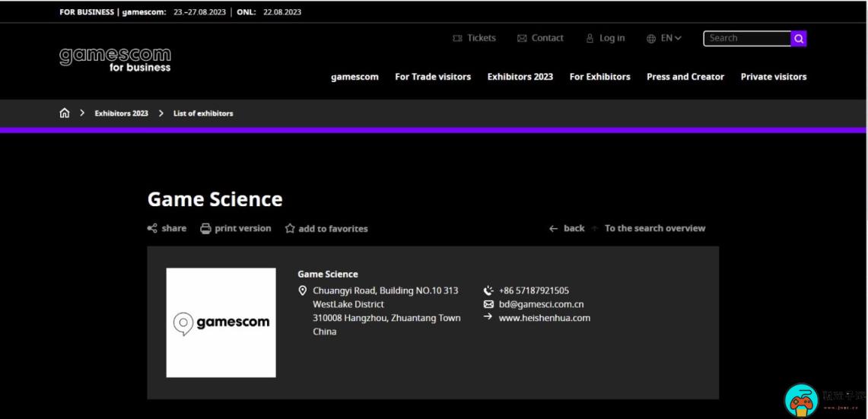
Task: Open the For Trade visitors menu
Action: tap(433, 77)
